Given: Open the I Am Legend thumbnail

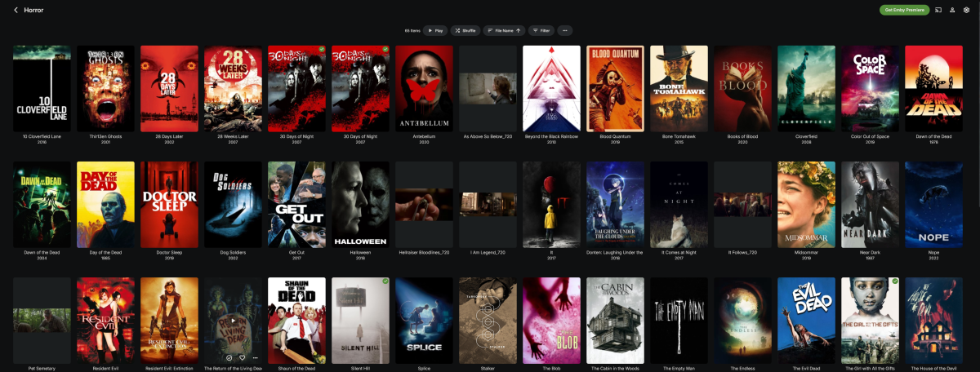Looking at the screenshot, I should tap(488, 204).
